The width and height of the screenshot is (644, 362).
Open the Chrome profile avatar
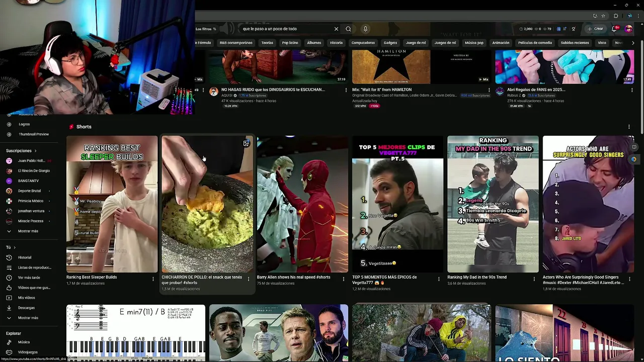[x=630, y=16]
